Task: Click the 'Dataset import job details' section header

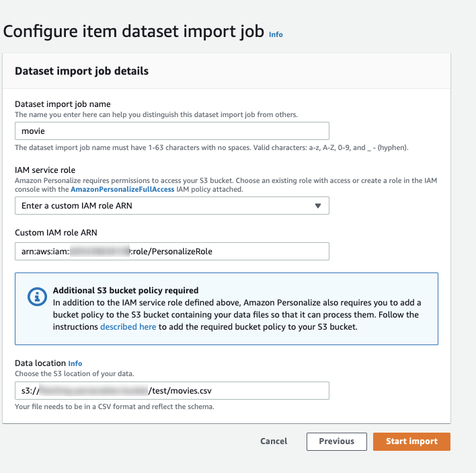Action: 81,71
